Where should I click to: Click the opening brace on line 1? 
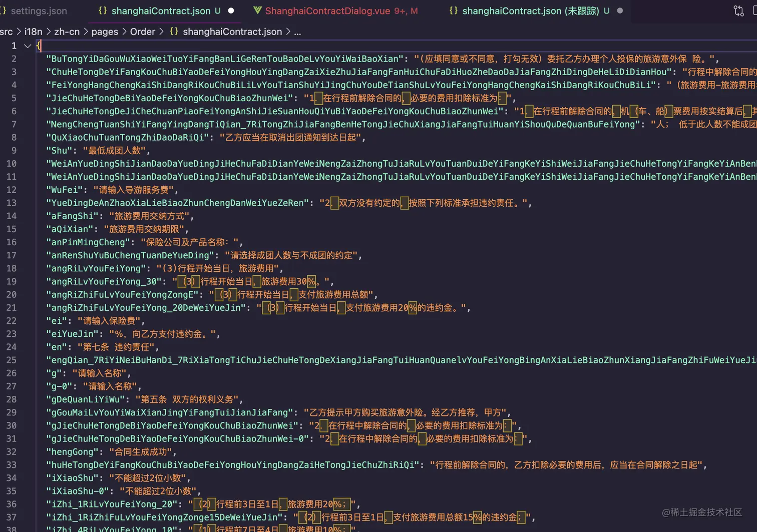[39, 46]
